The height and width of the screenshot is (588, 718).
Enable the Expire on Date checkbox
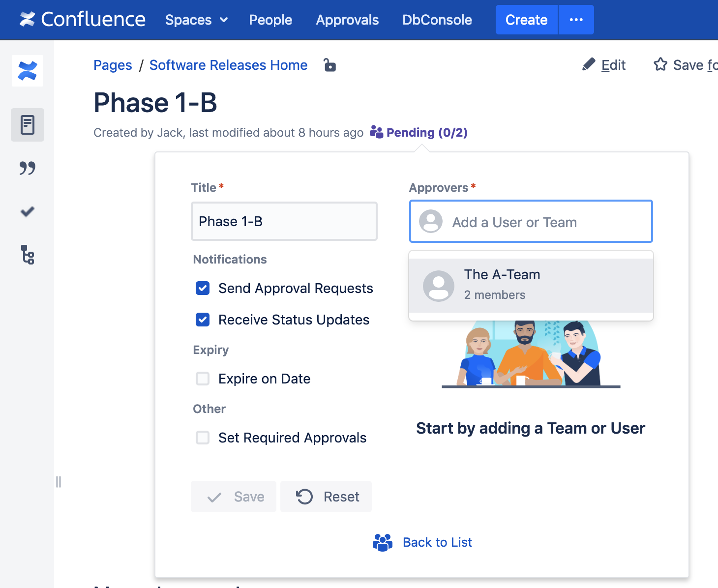point(203,379)
